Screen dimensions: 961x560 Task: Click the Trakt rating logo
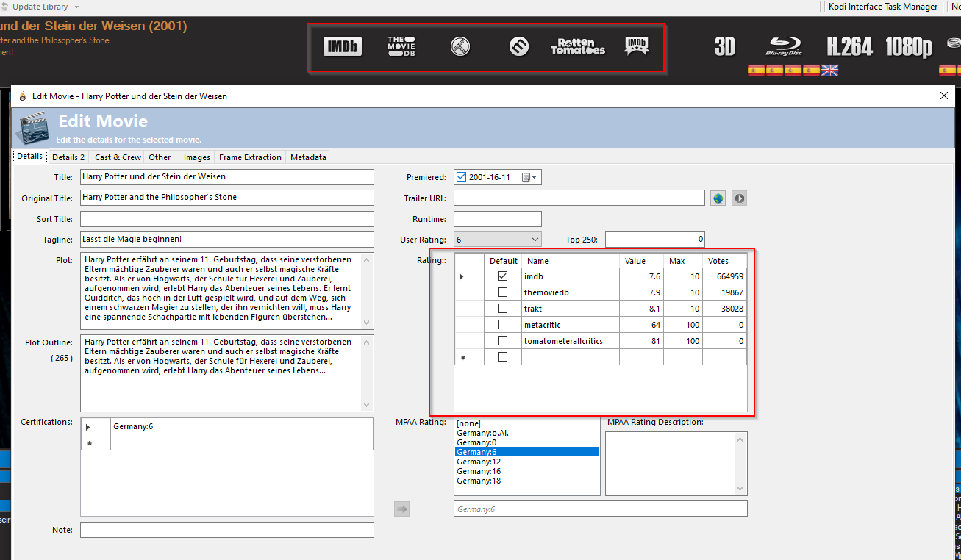(460, 47)
